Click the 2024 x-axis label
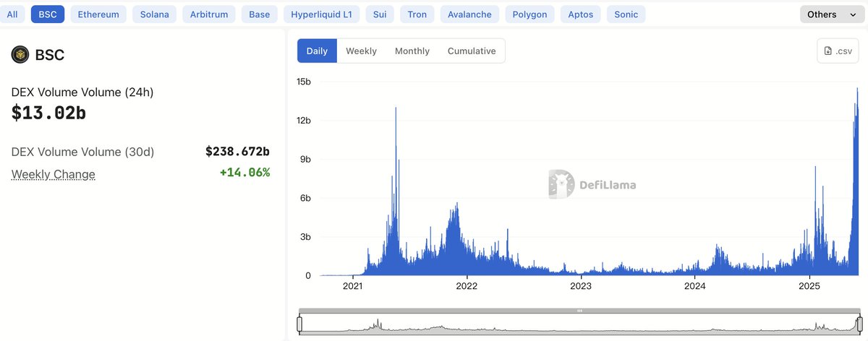 (x=695, y=285)
